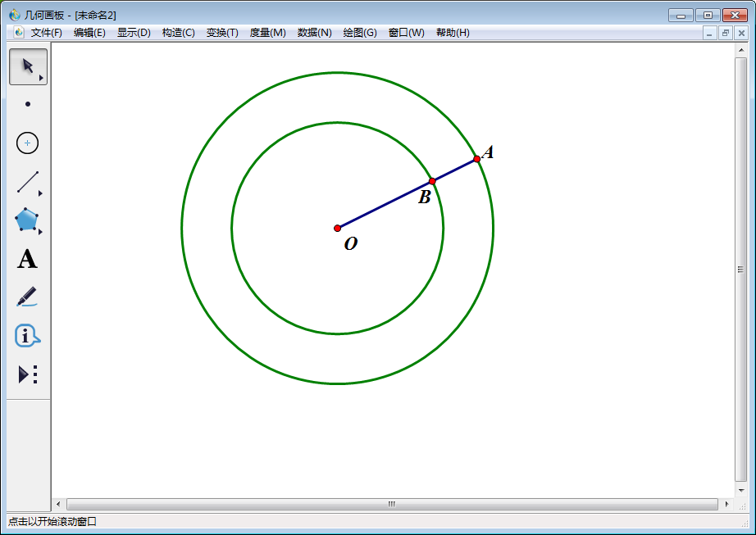Open the 绘图(G) menu
The height and width of the screenshot is (535, 756).
tap(360, 33)
